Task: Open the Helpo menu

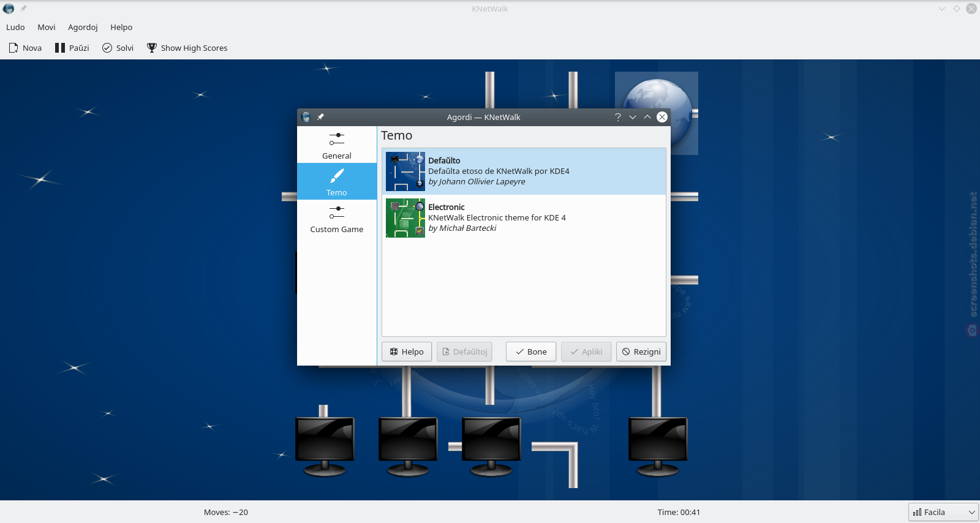Action: pyautogui.click(x=121, y=27)
